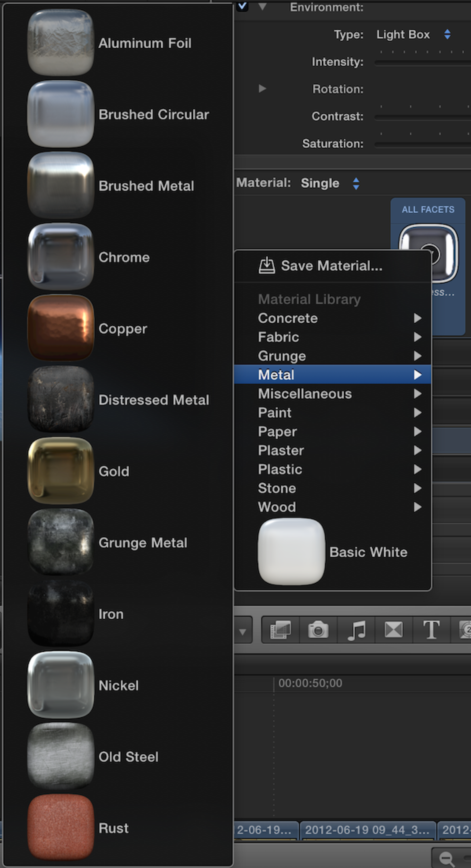The height and width of the screenshot is (868, 471).
Task: Toggle the Environment checkbox
Action: point(242,6)
